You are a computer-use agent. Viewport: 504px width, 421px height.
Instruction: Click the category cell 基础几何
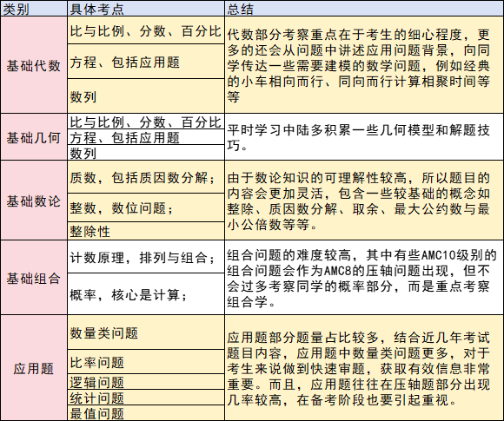click(34, 137)
